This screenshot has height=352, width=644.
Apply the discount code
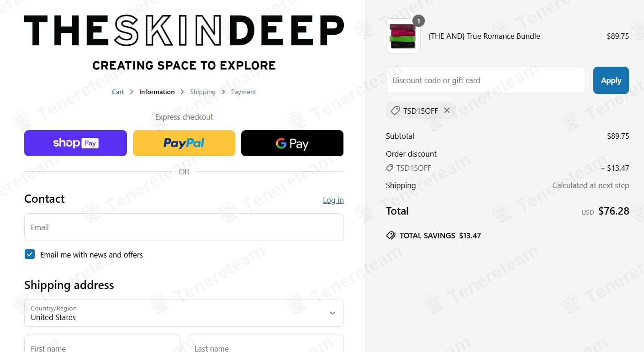(611, 80)
